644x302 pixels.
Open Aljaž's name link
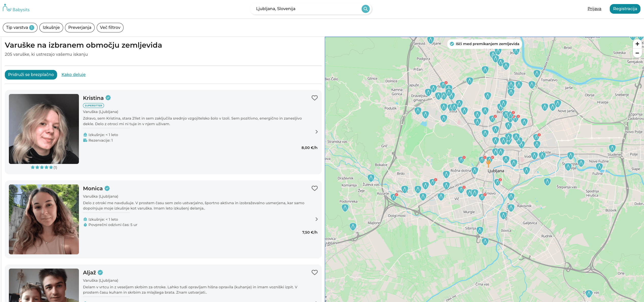(x=89, y=273)
